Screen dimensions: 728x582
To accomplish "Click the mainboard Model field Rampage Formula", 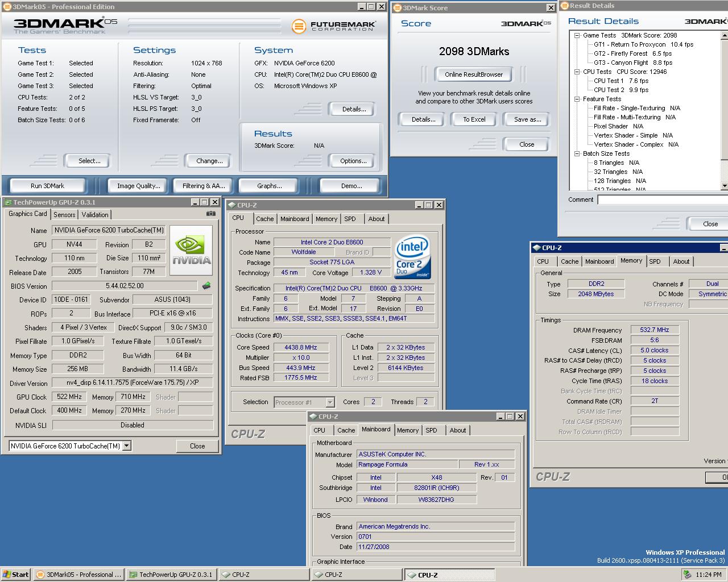I will point(407,464).
